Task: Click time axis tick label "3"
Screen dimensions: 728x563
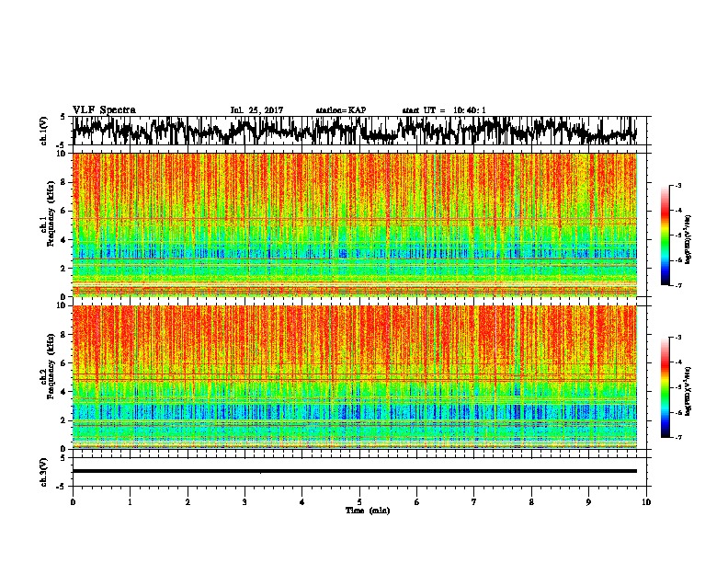Action: tap(245, 502)
